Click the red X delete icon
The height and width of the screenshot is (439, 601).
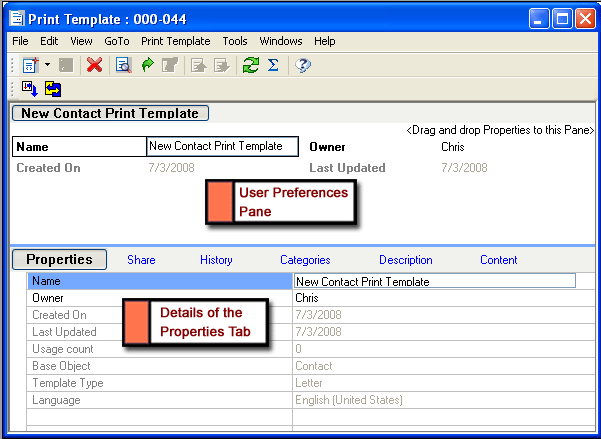pos(94,65)
